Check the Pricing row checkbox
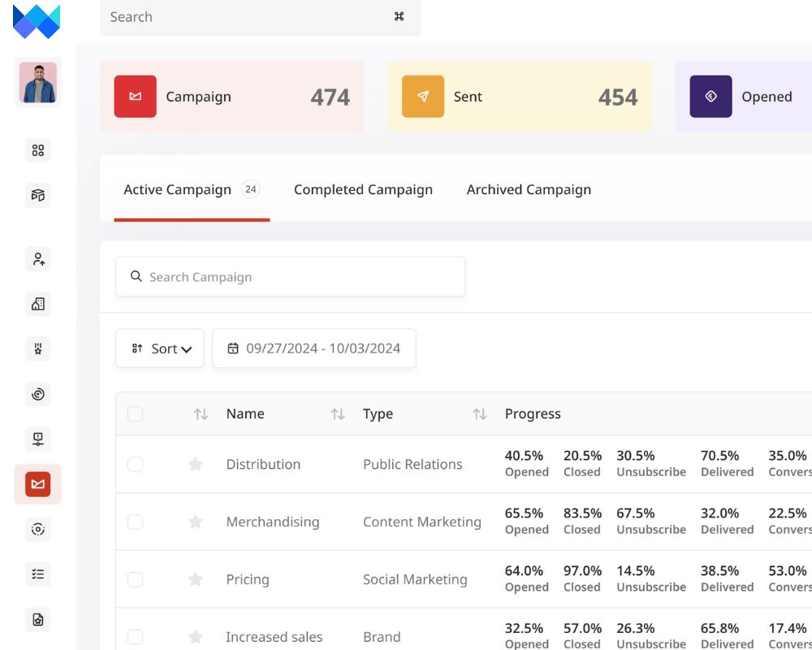The height and width of the screenshot is (650, 812). (x=135, y=579)
